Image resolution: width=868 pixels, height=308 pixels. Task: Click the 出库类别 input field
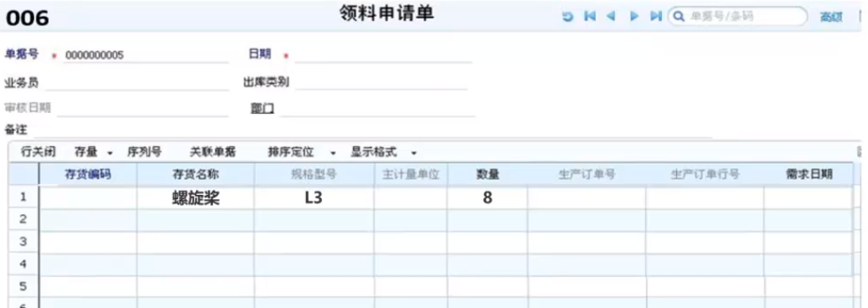[381, 83]
